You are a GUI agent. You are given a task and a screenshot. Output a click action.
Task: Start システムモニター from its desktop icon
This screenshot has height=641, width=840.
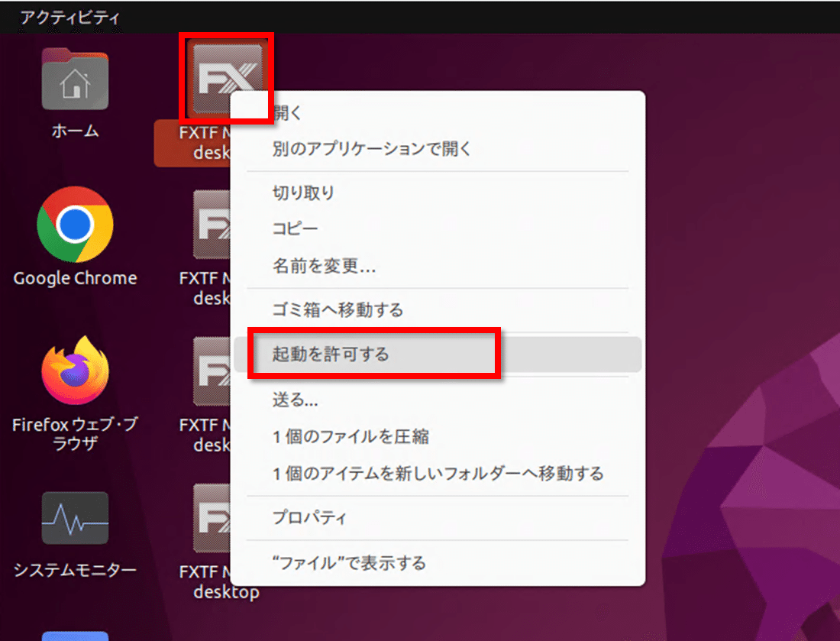coord(74,518)
